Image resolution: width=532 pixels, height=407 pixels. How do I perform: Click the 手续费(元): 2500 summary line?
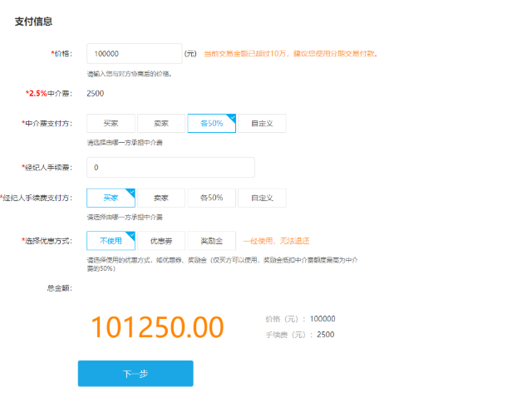click(299, 335)
